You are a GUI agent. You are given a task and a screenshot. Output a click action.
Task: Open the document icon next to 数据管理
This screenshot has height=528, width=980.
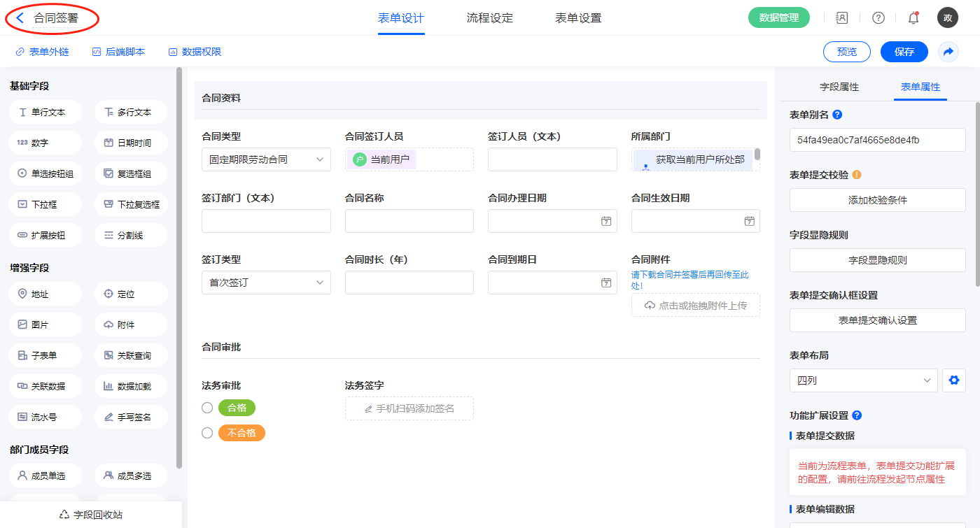(x=842, y=18)
